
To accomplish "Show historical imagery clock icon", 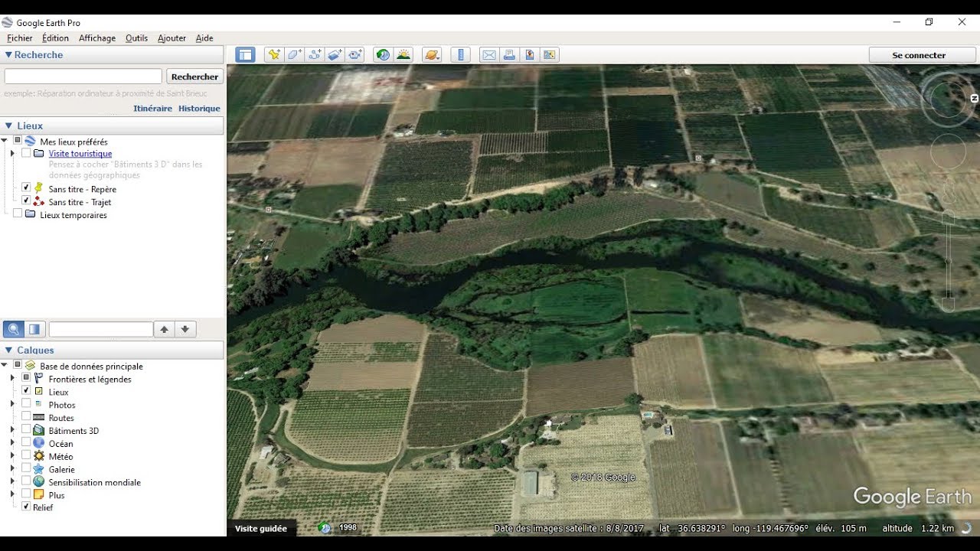I will coord(383,54).
